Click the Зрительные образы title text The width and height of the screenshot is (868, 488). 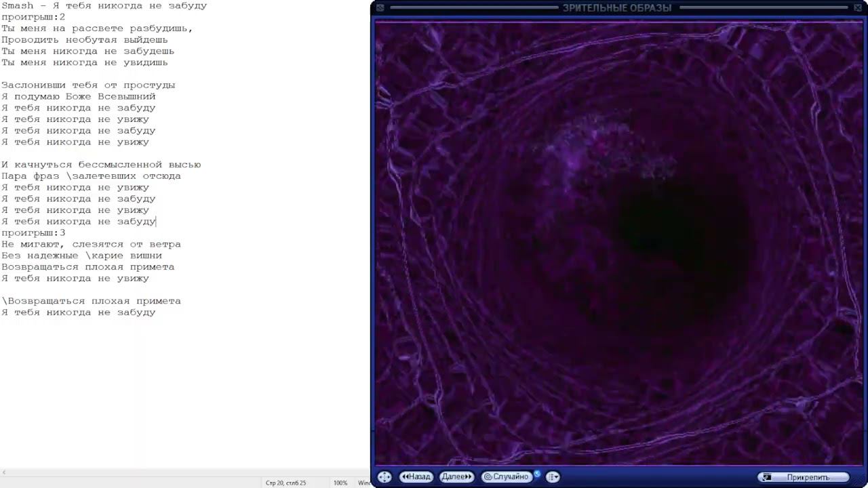tap(616, 8)
